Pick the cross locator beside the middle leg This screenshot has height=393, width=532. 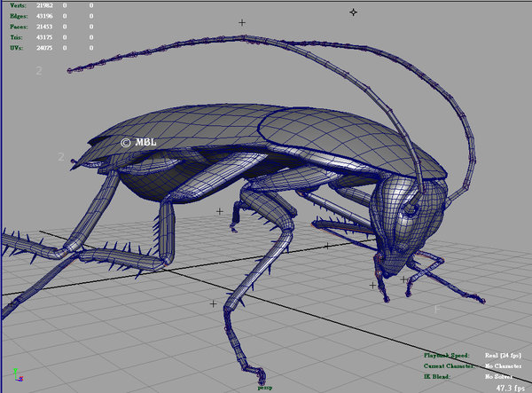point(220,211)
